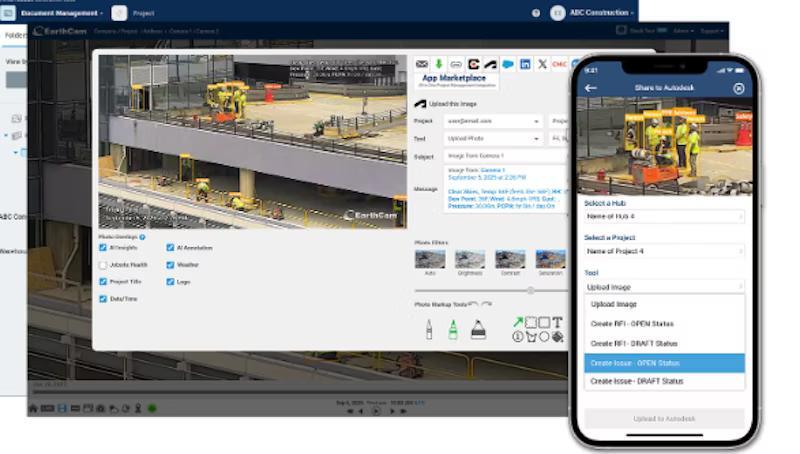The image size is (800, 454).
Task: Select the green highlighter markup tool
Action: (453, 329)
